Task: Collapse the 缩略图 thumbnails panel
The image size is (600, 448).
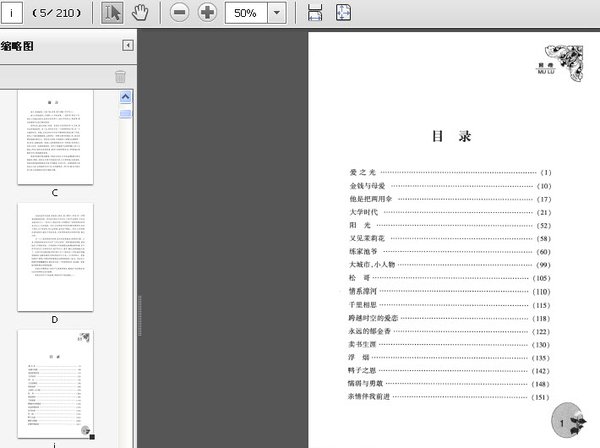Action: tap(127, 45)
